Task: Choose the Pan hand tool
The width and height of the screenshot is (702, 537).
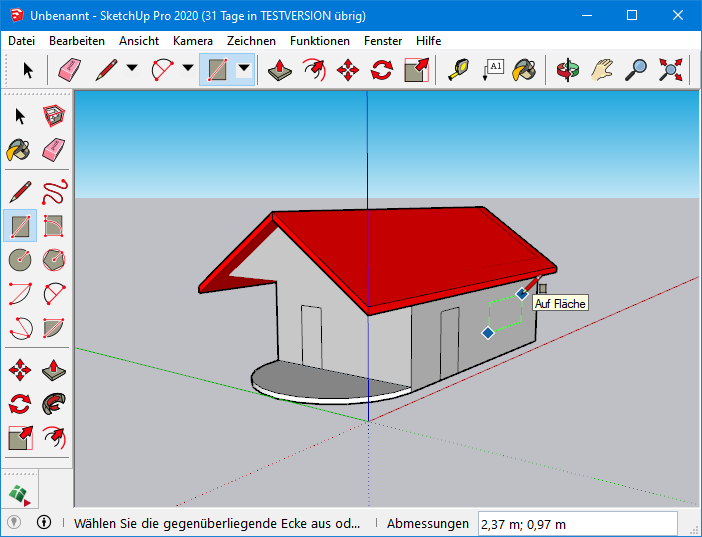Action: tap(602, 70)
